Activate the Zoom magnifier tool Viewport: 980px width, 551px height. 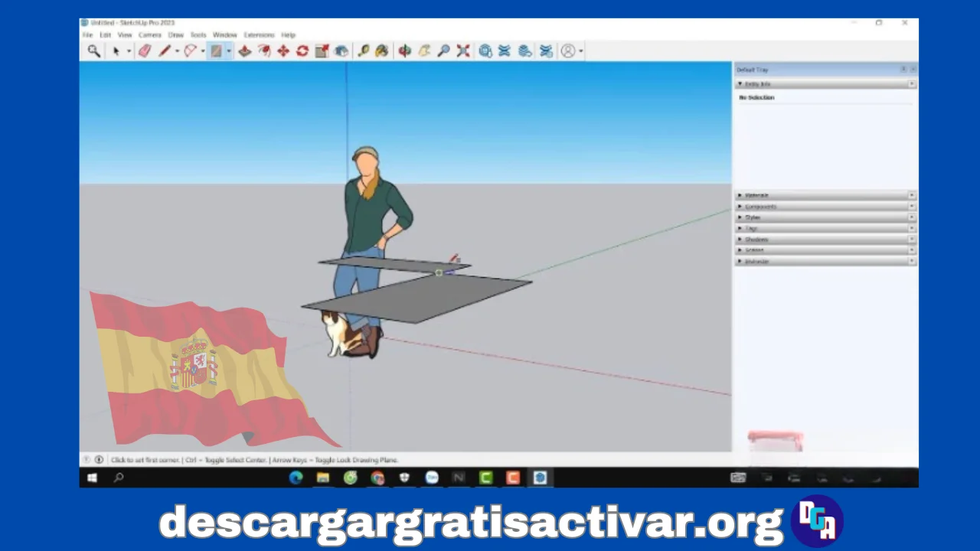[x=443, y=51]
